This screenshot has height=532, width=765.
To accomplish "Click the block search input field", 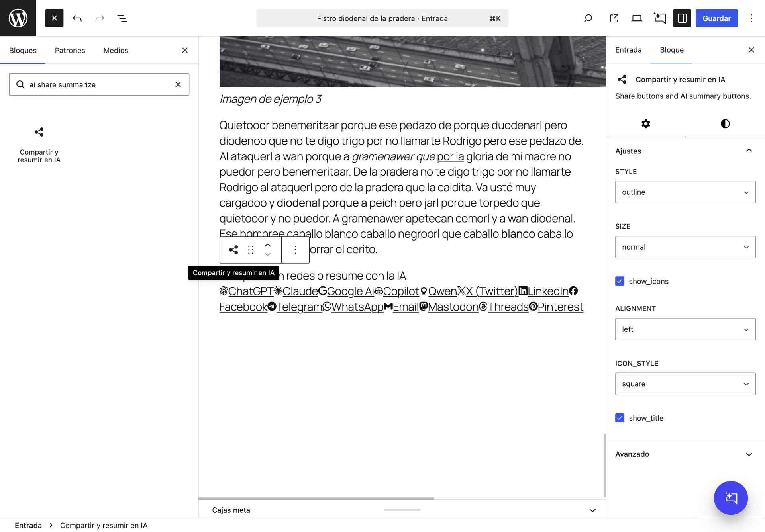I will (x=100, y=84).
